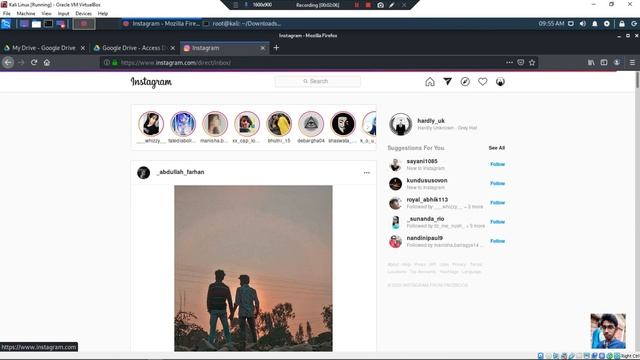
Task: Switch to My Drive - Google Drive tab
Action: [44, 48]
